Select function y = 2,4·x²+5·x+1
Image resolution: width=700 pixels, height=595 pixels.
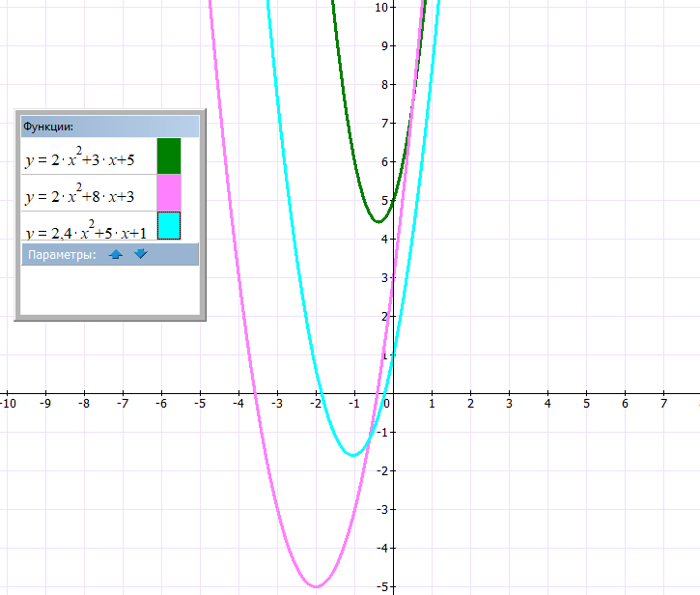click(87, 231)
